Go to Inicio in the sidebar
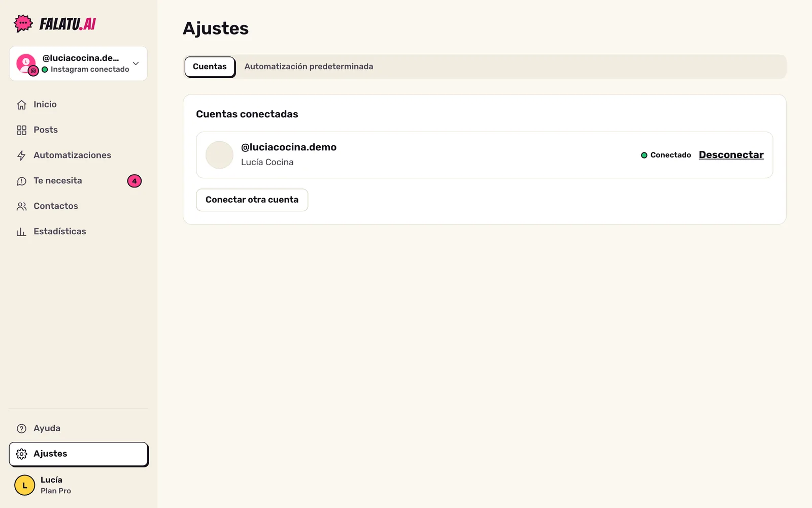 [x=79, y=104]
